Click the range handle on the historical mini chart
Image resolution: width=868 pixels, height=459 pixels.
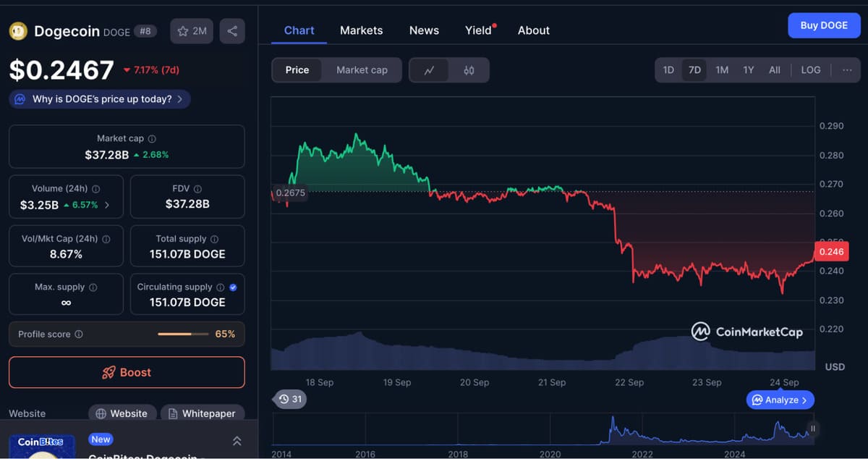point(812,429)
